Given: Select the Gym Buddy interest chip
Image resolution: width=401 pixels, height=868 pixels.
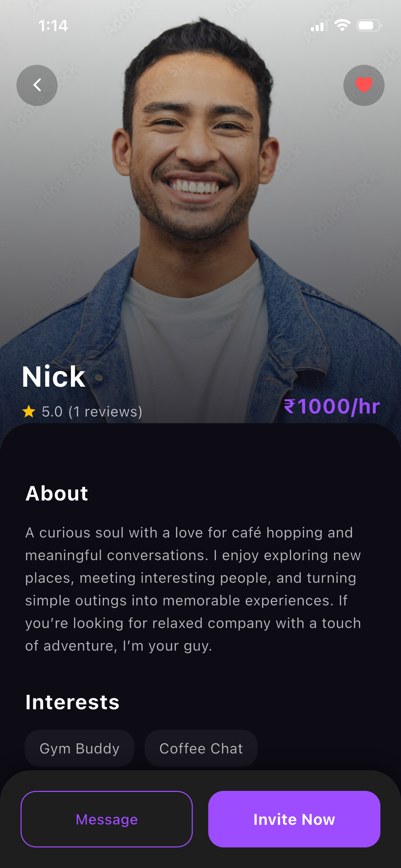Looking at the screenshot, I should click(79, 748).
